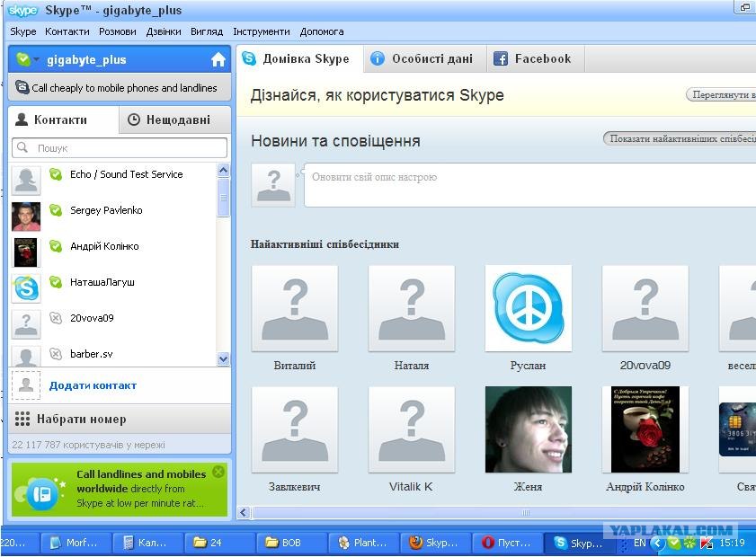
Task: Close the Call landlines and mobiles ad
Action: pyautogui.click(x=218, y=472)
